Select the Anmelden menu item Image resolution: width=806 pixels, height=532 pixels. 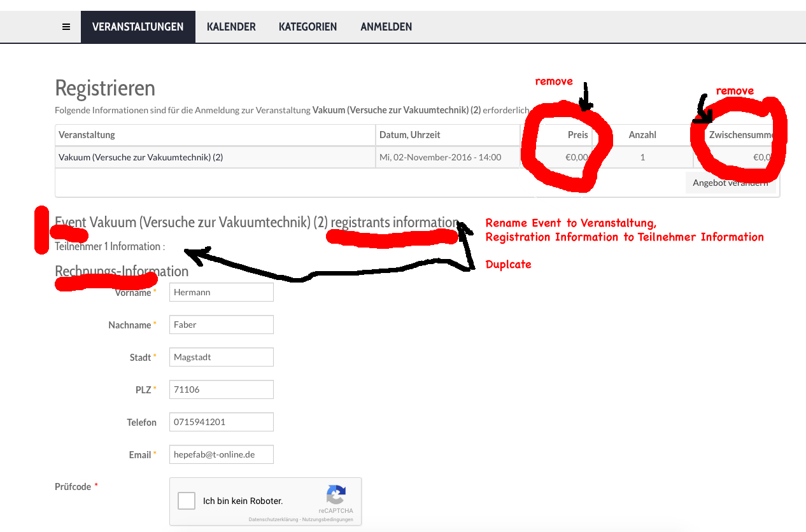386,27
